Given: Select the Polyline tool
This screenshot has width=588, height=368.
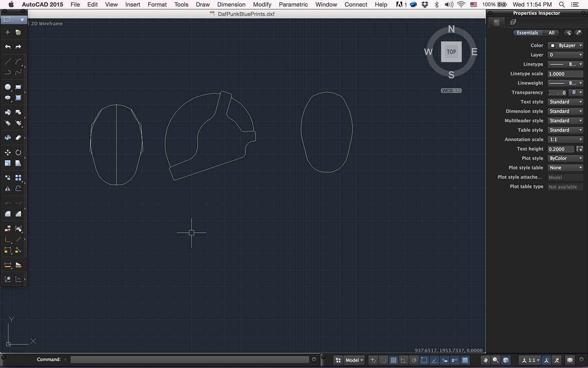Looking at the screenshot, I should (x=8, y=72).
